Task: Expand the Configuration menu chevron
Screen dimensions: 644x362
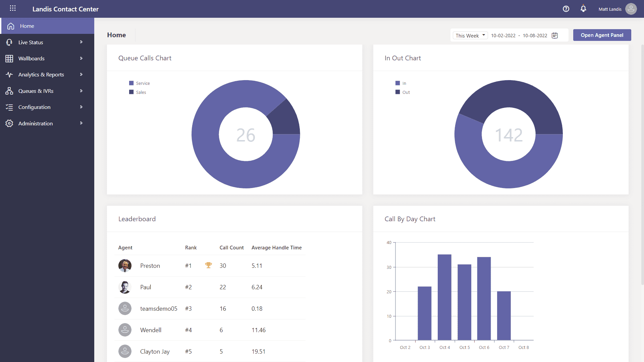Action: 81,107
